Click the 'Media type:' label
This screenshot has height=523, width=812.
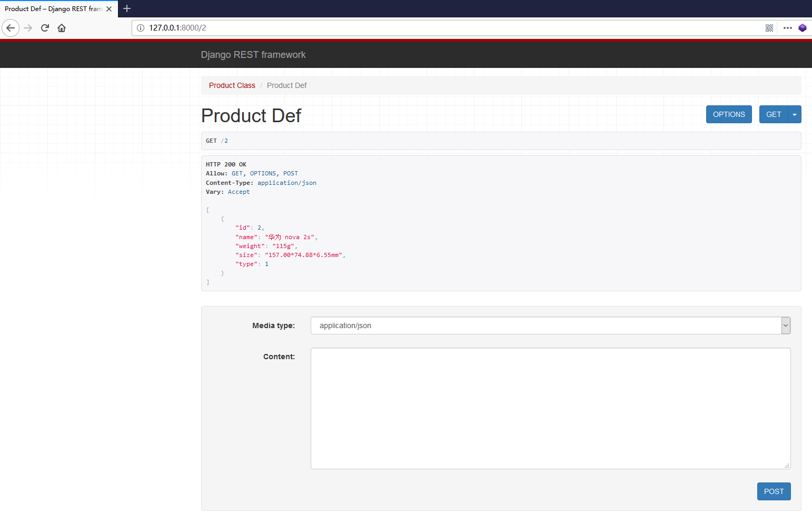[x=273, y=325]
